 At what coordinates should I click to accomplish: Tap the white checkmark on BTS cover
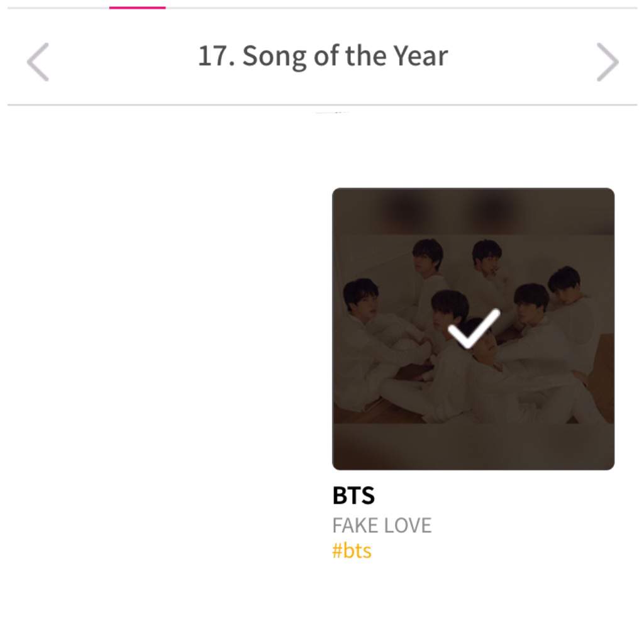click(474, 328)
